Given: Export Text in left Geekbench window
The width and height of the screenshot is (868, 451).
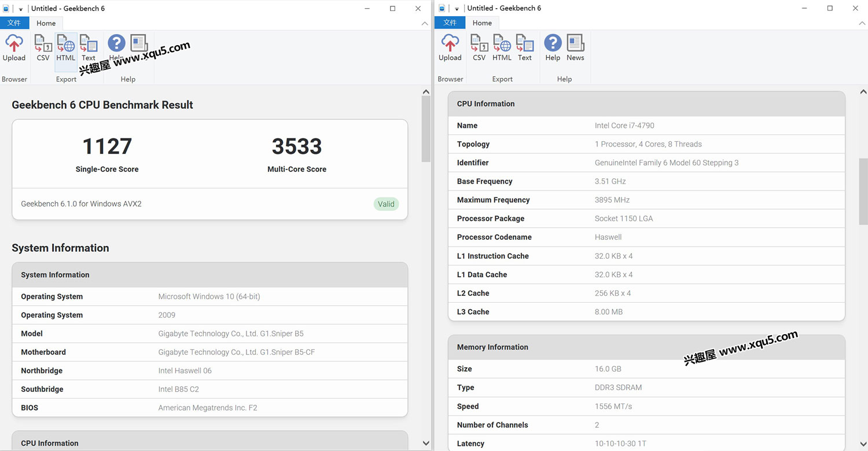Looking at the screenshot, I should click(x=89, y=48).
